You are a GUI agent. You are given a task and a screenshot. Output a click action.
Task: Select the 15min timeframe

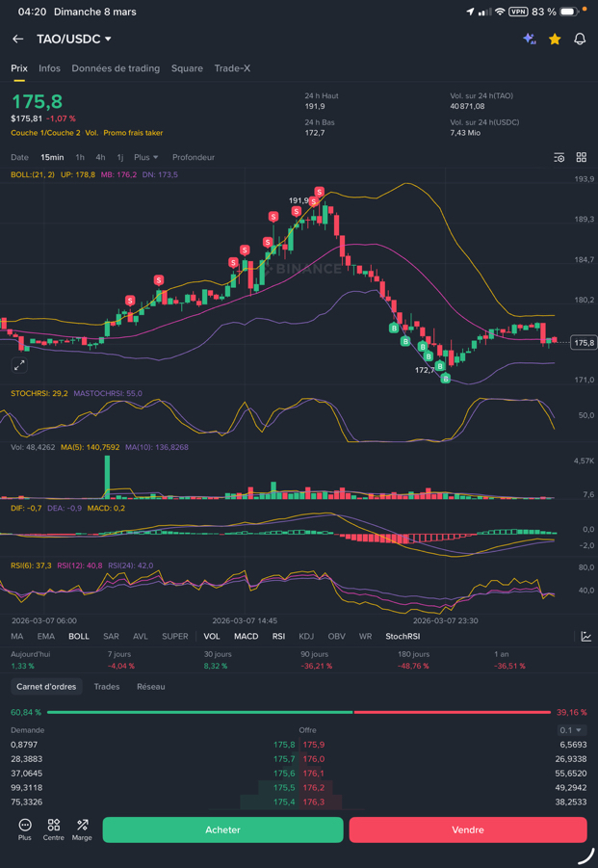click(52, 157)
